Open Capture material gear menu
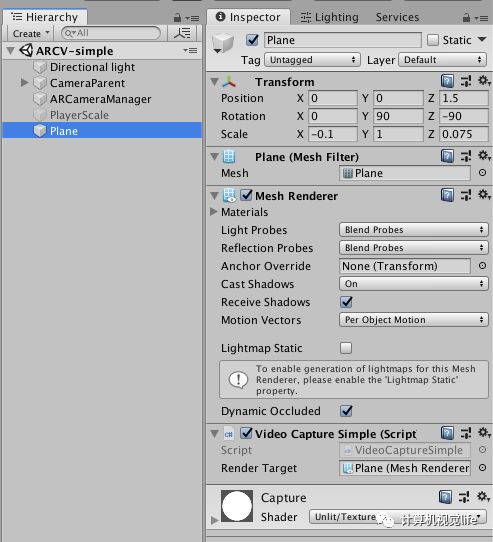 click(483, 497)
